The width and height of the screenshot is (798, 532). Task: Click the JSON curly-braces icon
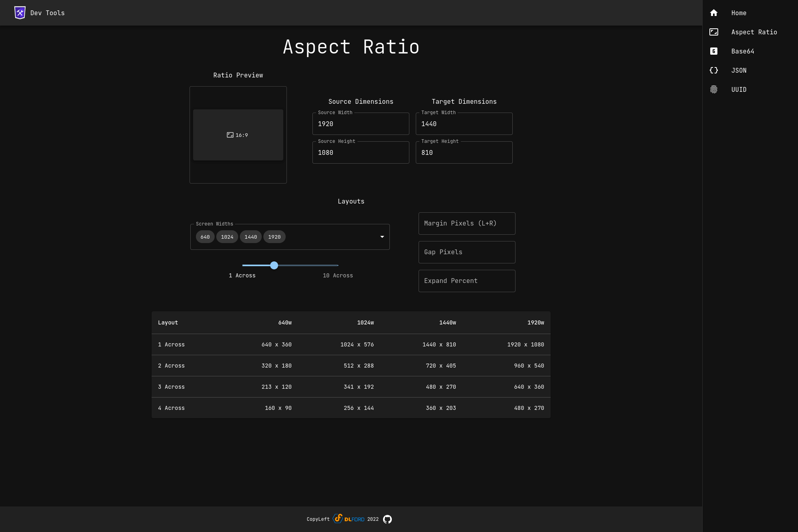click(714, 70)
